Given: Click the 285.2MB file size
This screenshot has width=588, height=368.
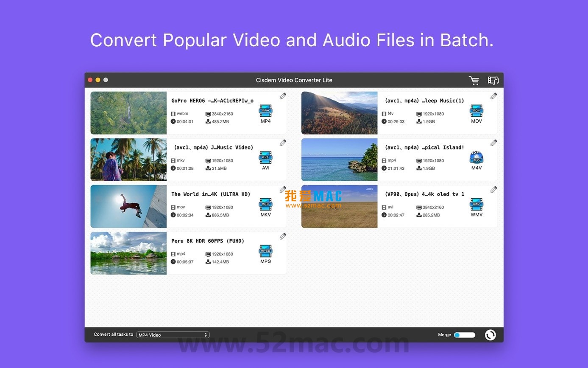Looking at the screenshot, I should coord(431,215).
